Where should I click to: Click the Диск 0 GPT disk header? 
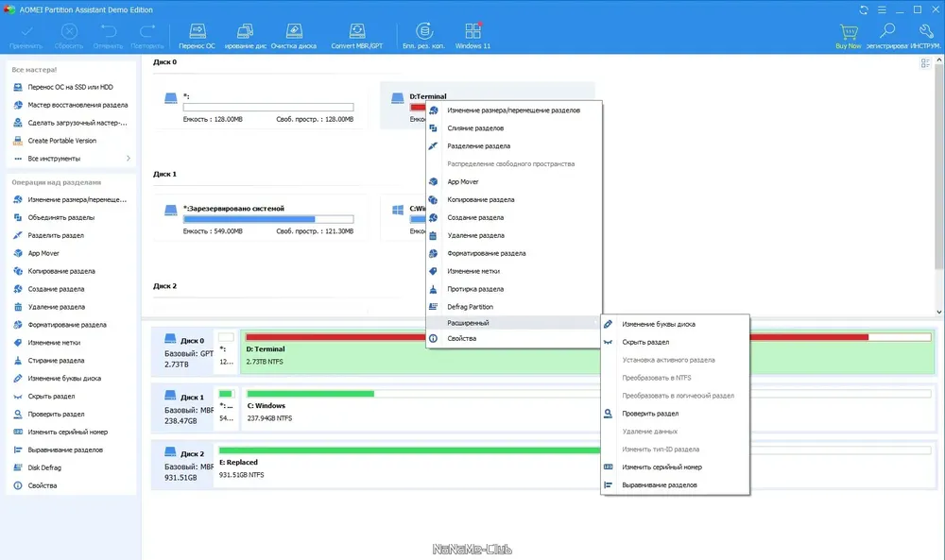click(x=184, y=351)
